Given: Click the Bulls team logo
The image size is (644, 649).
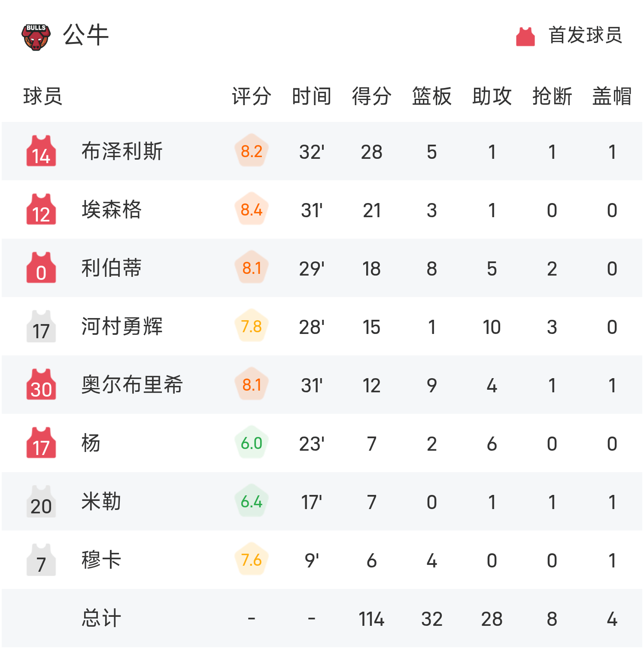Looking at the screenshot, I should [36, 37].
